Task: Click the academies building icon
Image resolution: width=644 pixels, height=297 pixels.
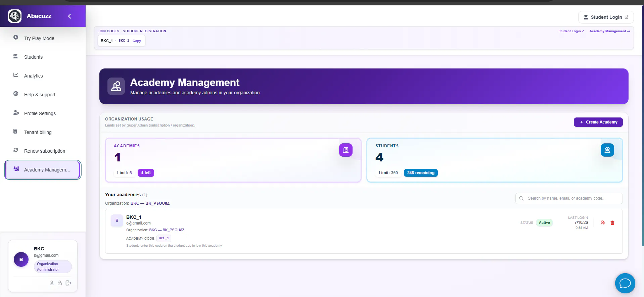Action: click(346, 150)
